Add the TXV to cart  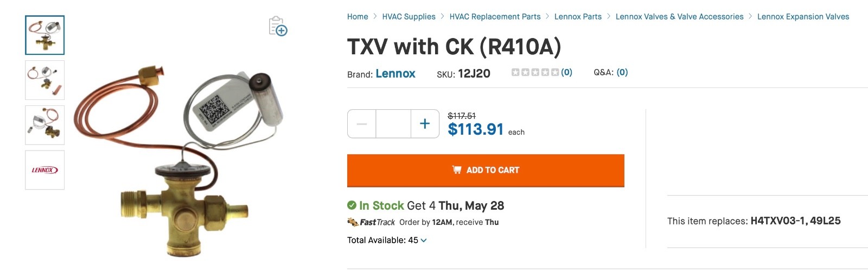click(486, 171)
